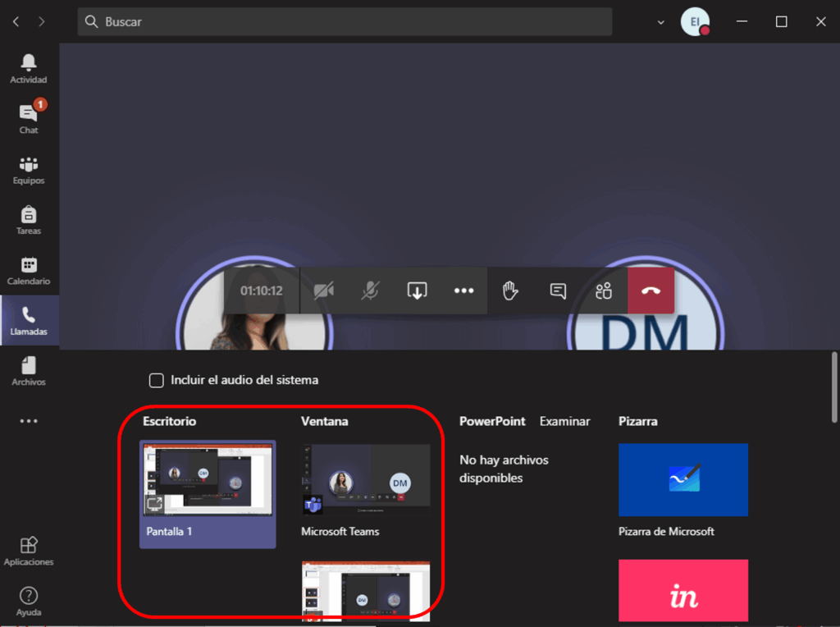Toggle the camera on or off

click(324, 291)
